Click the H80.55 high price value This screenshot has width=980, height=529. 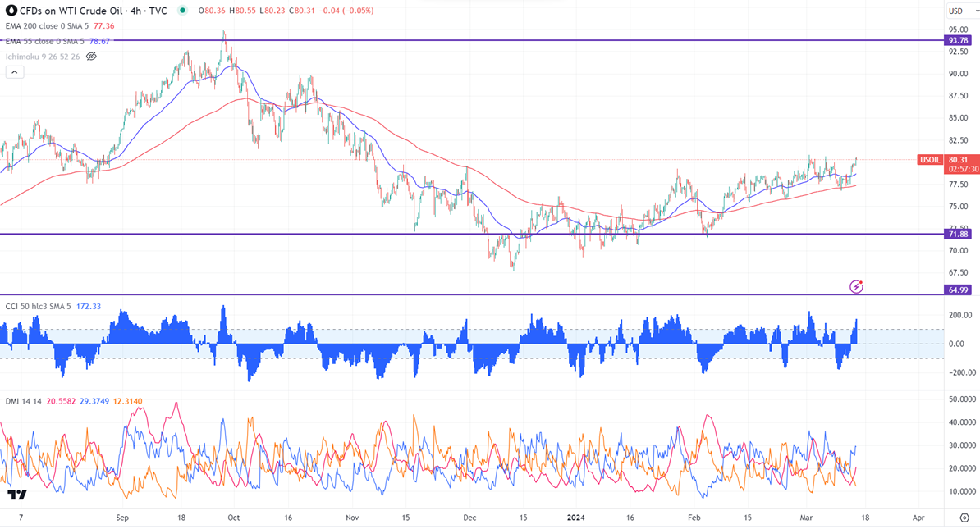tap(243, 11)
